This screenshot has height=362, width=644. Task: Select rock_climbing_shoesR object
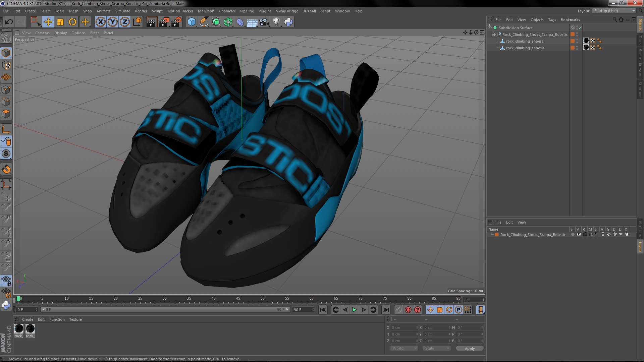coord(525,48)
